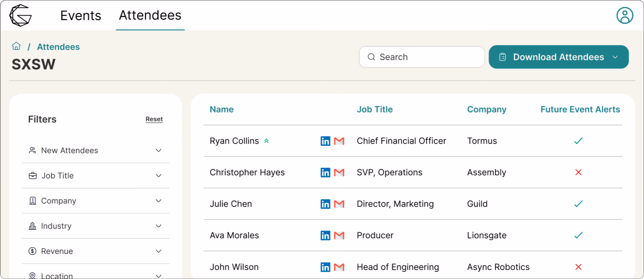Sort by Name column header
Screen dimensions: 644x279
point(222,110)
